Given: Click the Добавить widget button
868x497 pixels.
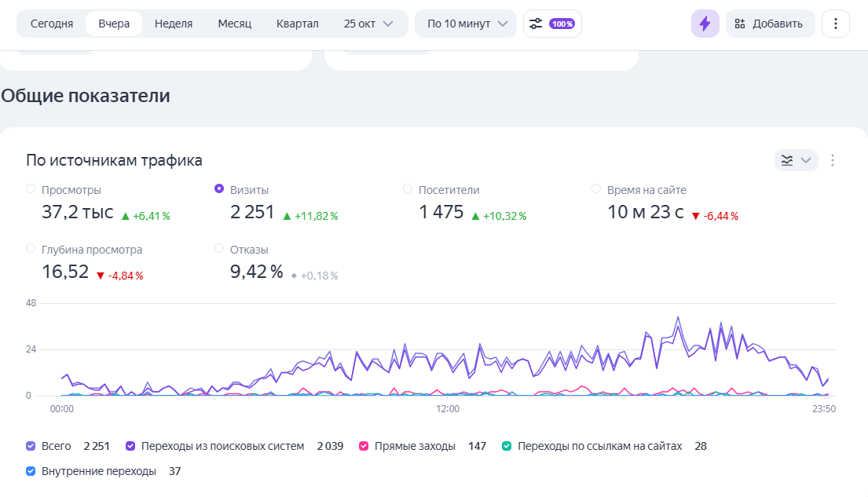Looking at the screenshot, I should [768, 24].
